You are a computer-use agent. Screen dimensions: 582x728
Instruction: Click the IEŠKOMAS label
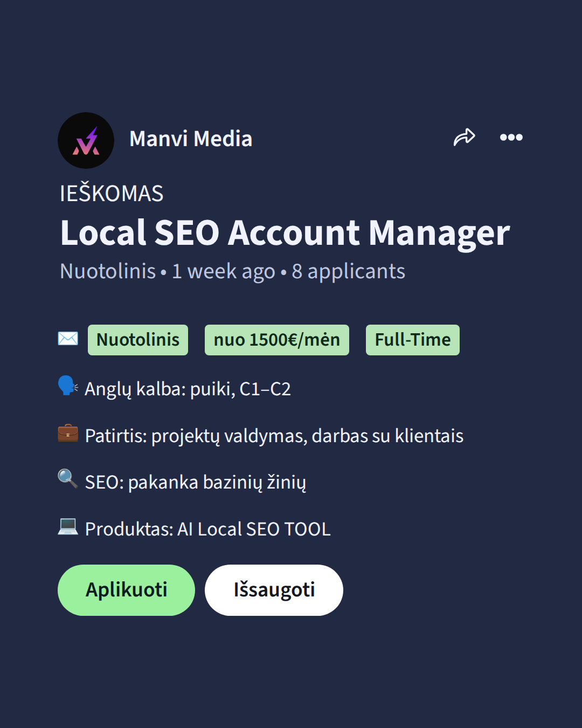(x=112, y=194)
